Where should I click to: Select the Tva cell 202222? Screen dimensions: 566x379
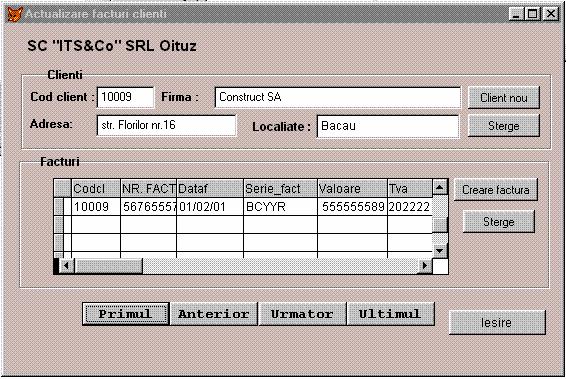click(x=410, y=206)
